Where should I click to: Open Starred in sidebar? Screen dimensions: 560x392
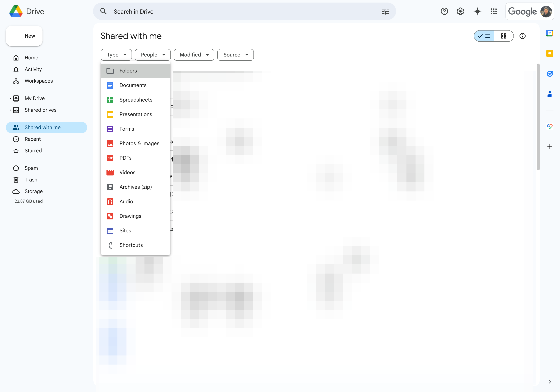(46, 151)
